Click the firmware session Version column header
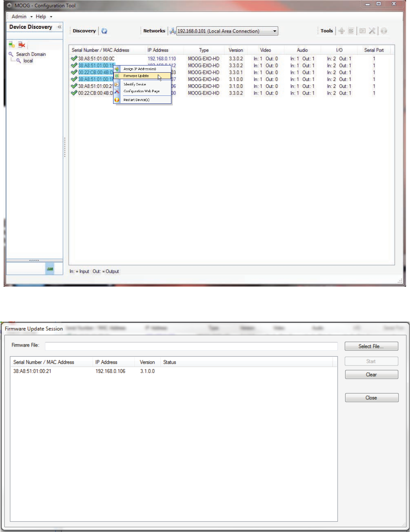 tap(147, 362)
